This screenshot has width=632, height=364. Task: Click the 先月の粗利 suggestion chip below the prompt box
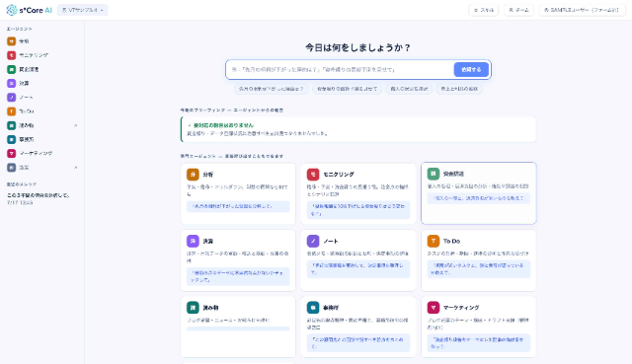coord(272,89)
